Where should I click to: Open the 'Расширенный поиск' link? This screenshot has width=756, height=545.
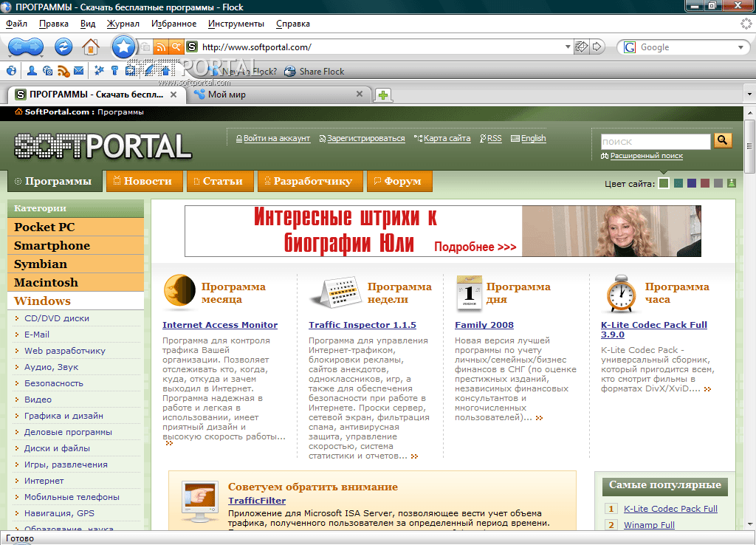(x=646, y=156)
